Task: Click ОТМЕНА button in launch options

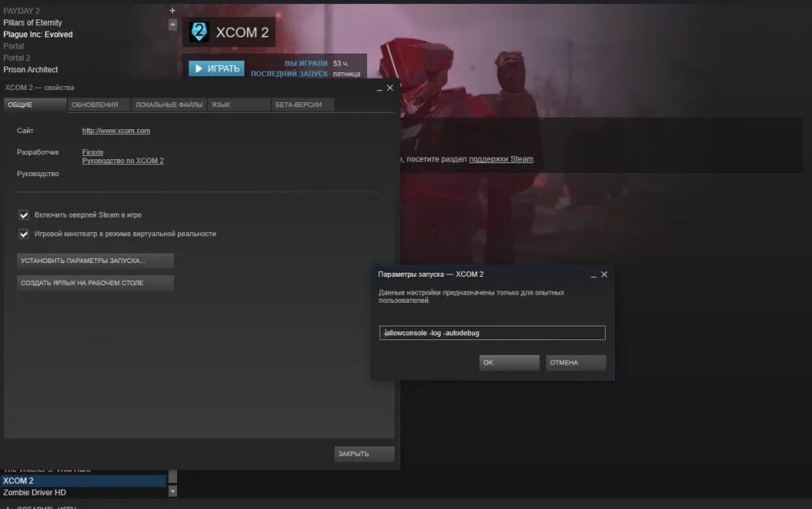Action: pyautogui.click(x=576, y=362)
